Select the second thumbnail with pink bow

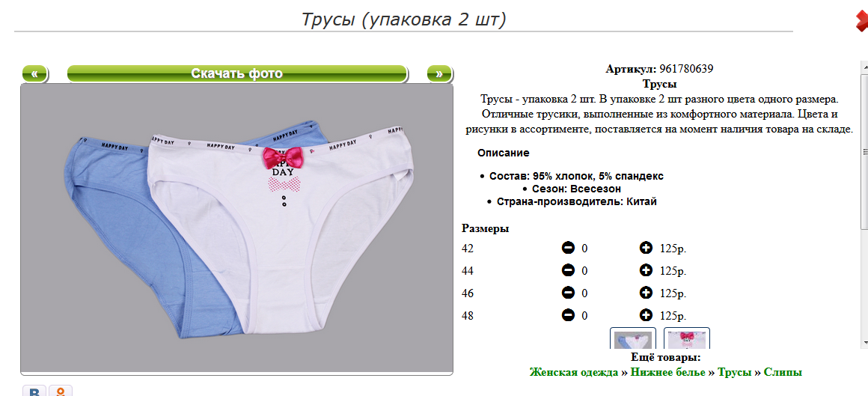686,338
